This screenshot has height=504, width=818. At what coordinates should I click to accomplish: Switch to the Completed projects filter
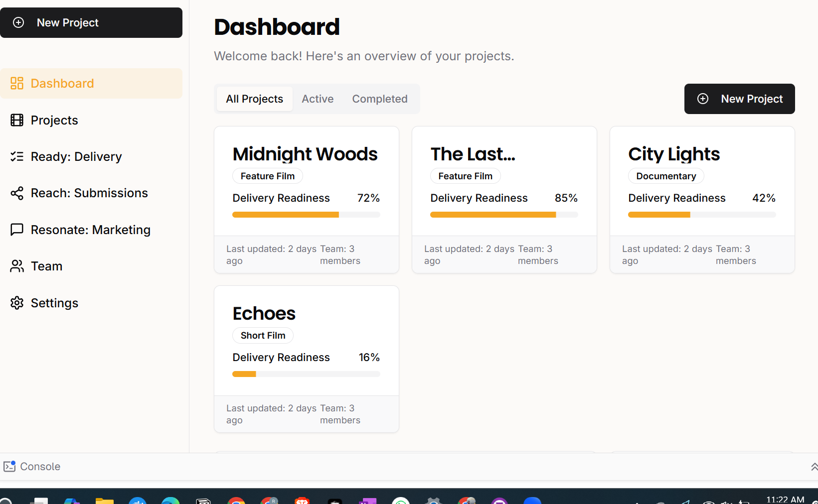[379, 99]
